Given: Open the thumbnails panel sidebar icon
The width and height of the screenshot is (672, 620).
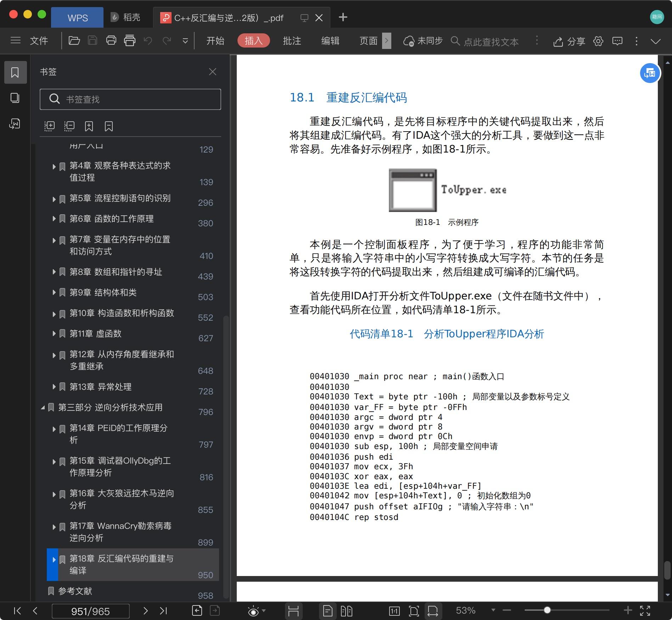Looking at the screenshot, I should [15, 98].
